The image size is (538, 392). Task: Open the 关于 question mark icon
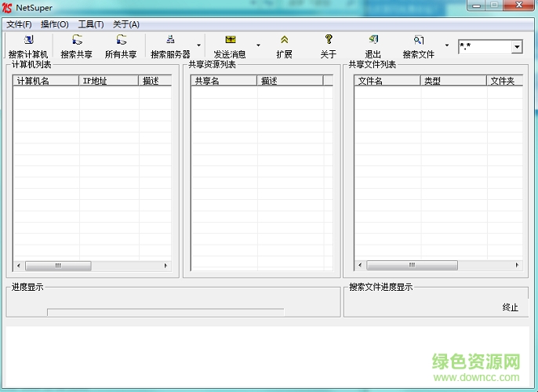pyautogui.click(x=329, y=40)
